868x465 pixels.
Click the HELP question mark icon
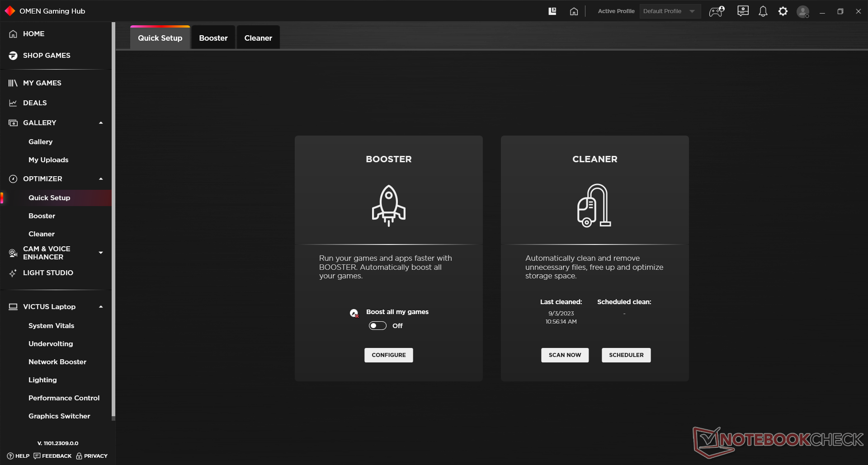(10, 456)
